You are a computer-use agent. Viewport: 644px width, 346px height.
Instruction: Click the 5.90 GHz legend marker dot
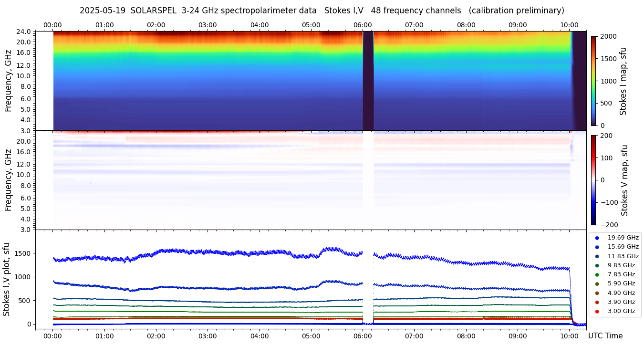pos(597,284)
